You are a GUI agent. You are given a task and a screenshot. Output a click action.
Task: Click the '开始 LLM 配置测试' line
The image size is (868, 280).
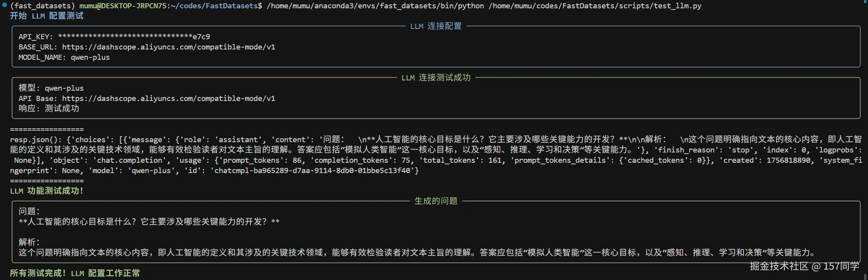(47, 16)
